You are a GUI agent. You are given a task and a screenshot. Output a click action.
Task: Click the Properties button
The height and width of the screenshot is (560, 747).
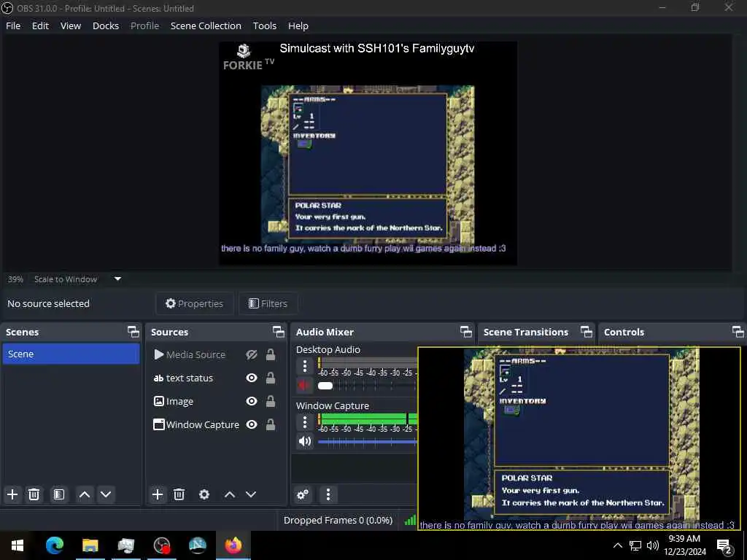194,304
